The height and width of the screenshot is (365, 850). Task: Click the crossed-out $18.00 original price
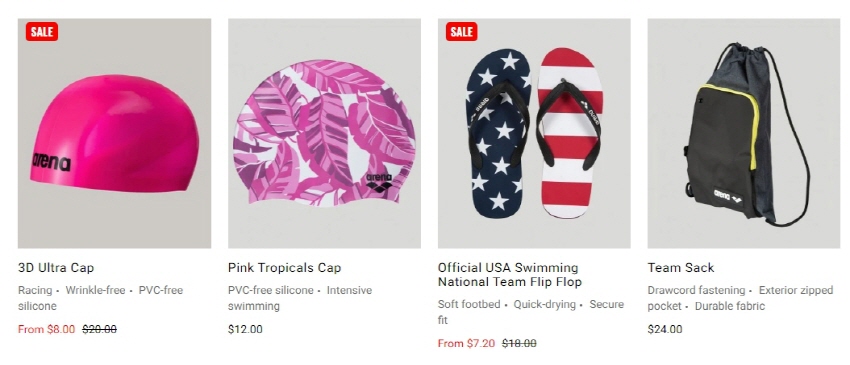coord(519,343)
